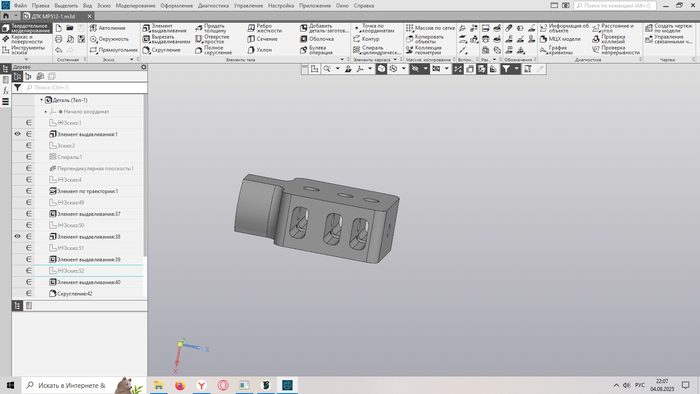
Task: Open the Диагностика menu
Action: click(x=213, y=6)
